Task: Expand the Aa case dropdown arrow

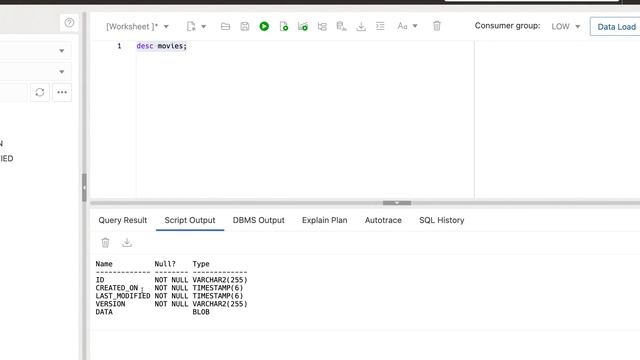Action: point(415,26)
